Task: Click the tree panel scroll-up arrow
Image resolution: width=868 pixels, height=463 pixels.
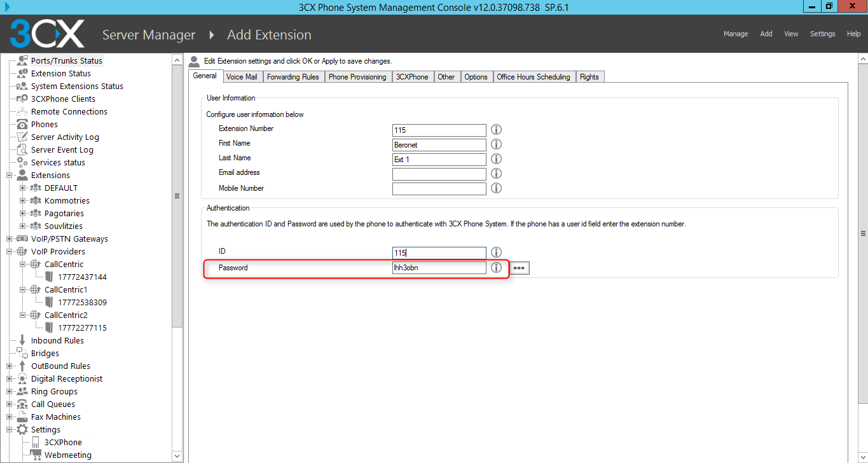Action: point(177,60)
